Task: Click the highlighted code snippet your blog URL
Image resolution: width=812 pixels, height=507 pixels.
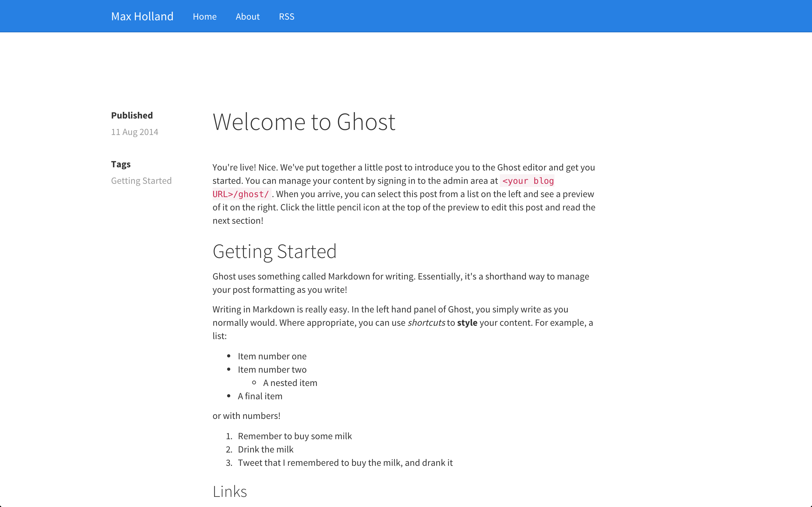Action: (527, 181)
